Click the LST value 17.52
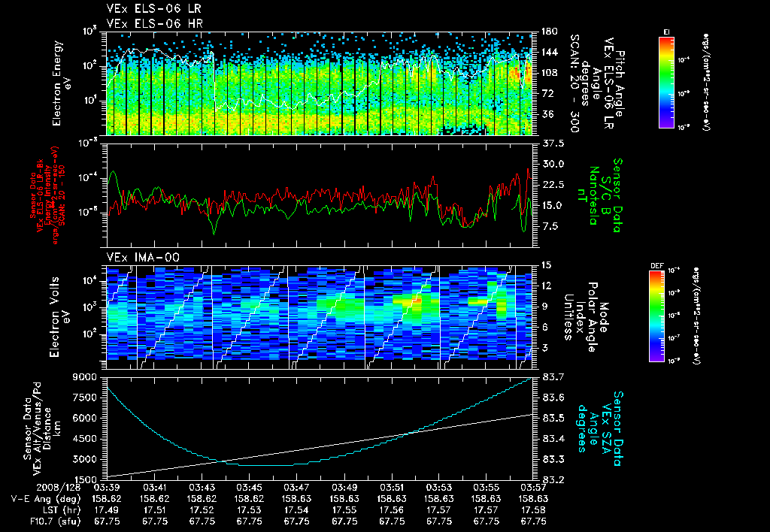The height and width of the screenshot is (532, 770). pos(202,510)
